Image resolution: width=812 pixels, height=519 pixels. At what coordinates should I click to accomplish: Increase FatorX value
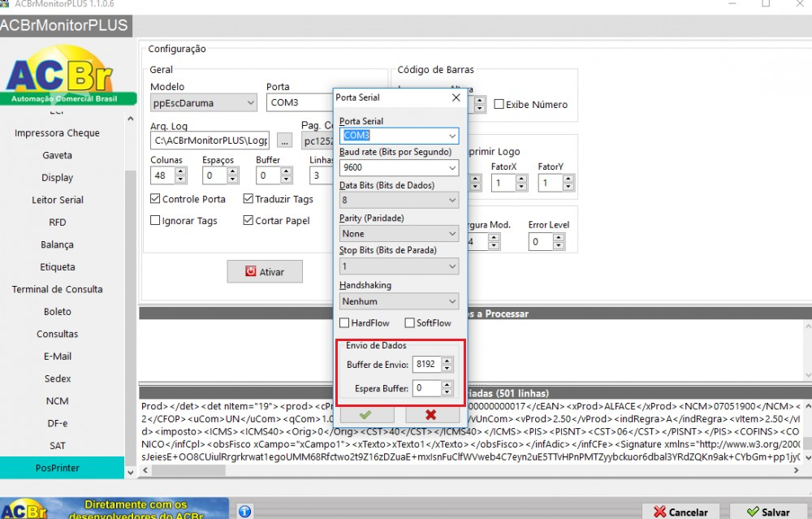click(521, 179)
